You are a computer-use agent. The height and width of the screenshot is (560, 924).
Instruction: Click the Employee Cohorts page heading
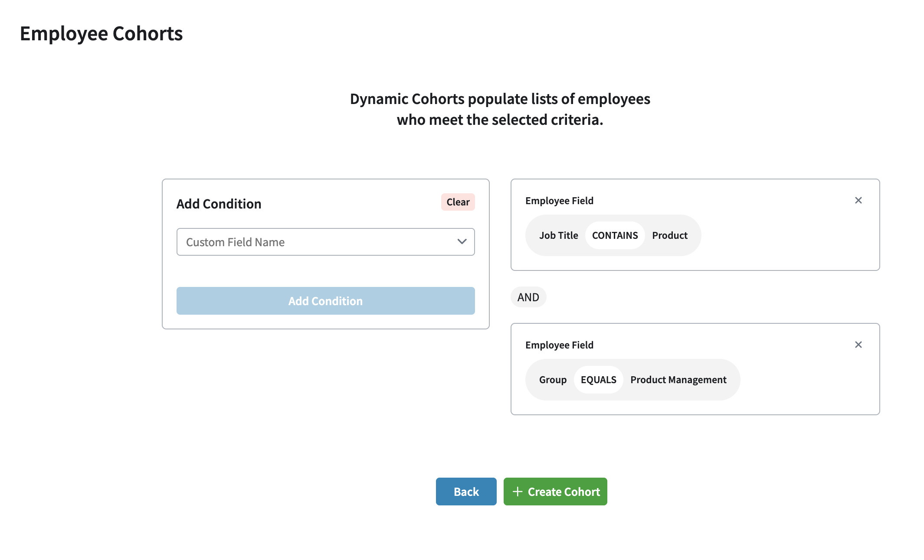point(101,34)
